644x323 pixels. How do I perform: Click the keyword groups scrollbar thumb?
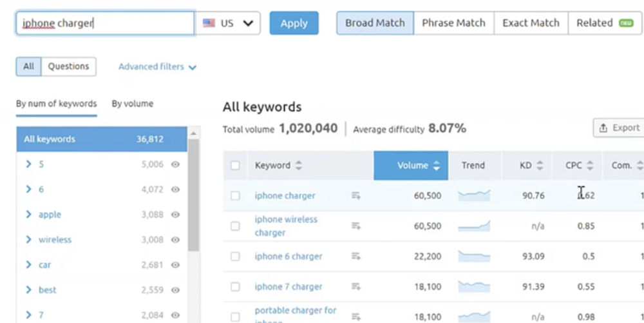pyautogui.click(x=193, y=195)
